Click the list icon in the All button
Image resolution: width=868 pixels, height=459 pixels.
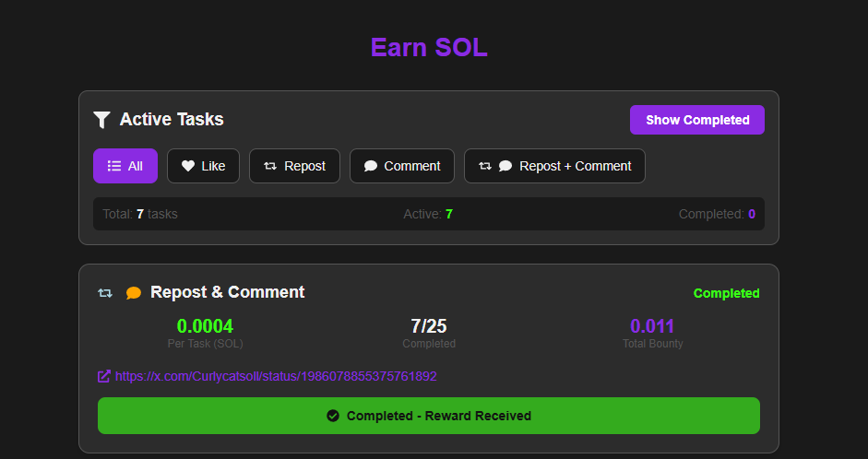pos(114,166)
